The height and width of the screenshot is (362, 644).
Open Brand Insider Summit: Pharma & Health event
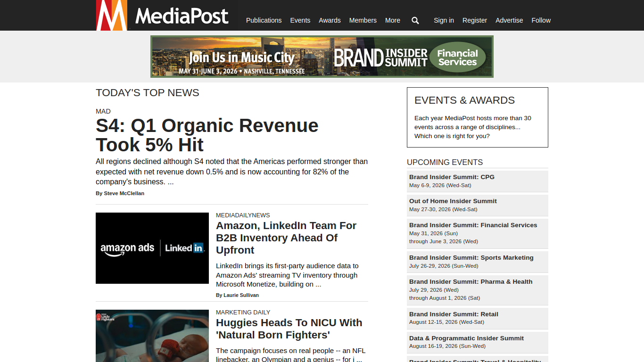click(471, 281)
